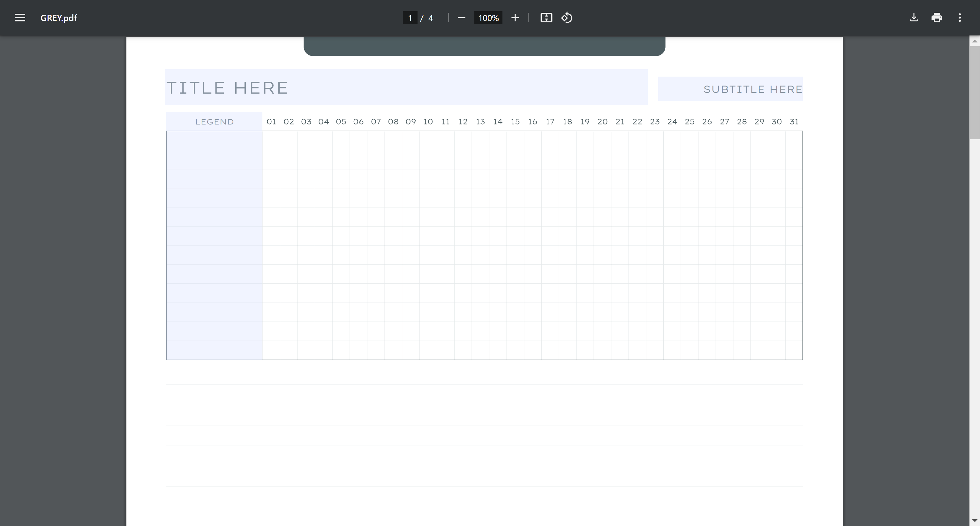Click the history/restore icon
The height and width of the screenshot is (526, 980).
[567, 18]
